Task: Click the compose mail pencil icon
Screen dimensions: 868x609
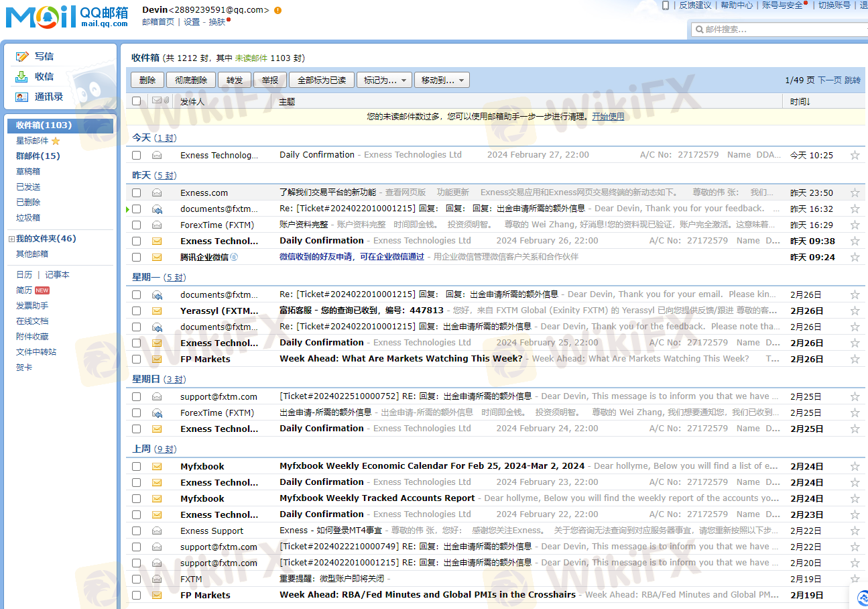Action: point(22,56)
